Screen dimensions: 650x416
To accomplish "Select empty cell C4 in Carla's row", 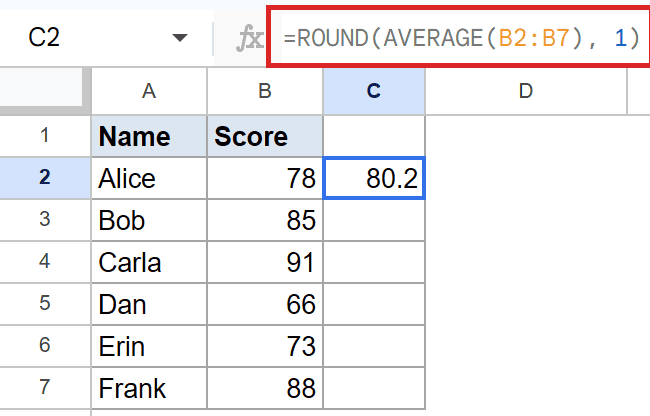I will coord(374,262).
